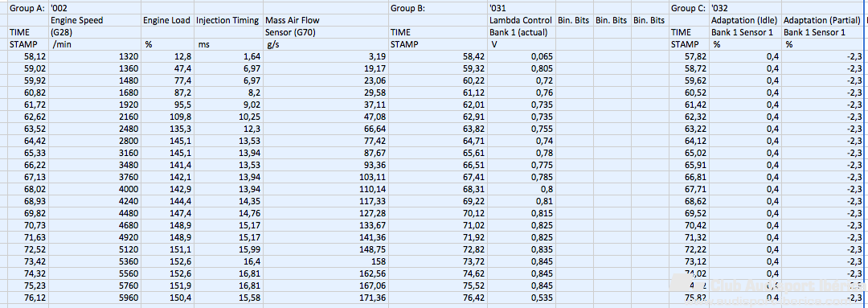Select time stamp cell 58,12
The image size is (868, 308).
coord(27,56)
